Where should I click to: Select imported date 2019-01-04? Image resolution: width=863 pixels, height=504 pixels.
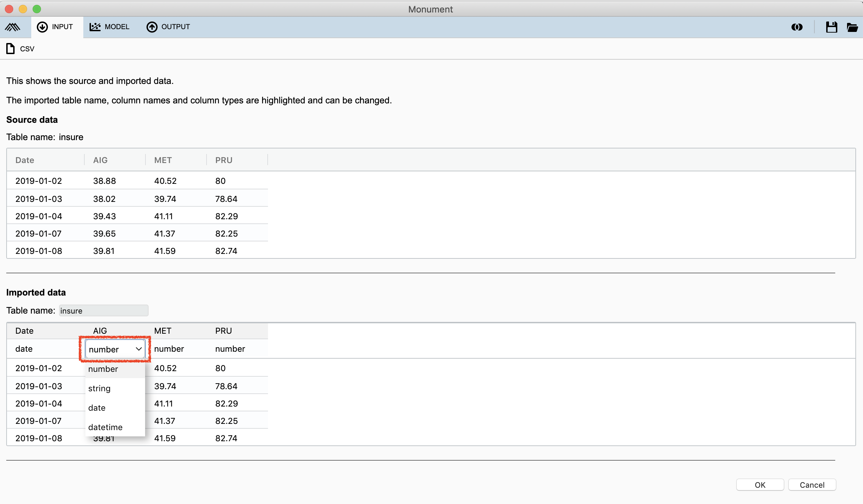[39, 404]
